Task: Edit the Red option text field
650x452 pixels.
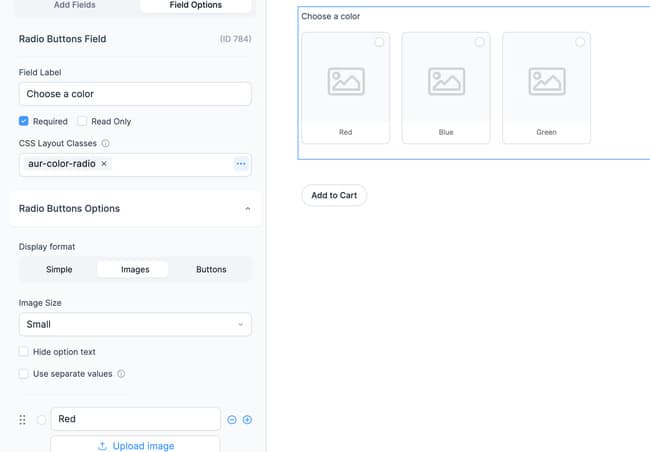Action: pyautogui.click(x=136, y=419)
